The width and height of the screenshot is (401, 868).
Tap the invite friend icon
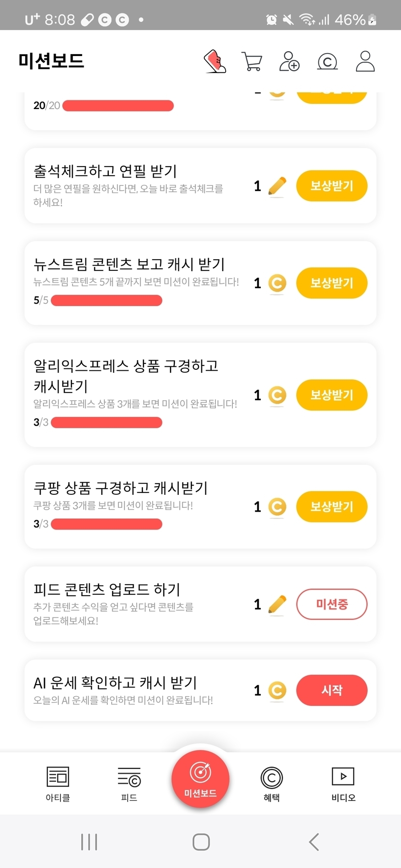click(x=289, y=61)
